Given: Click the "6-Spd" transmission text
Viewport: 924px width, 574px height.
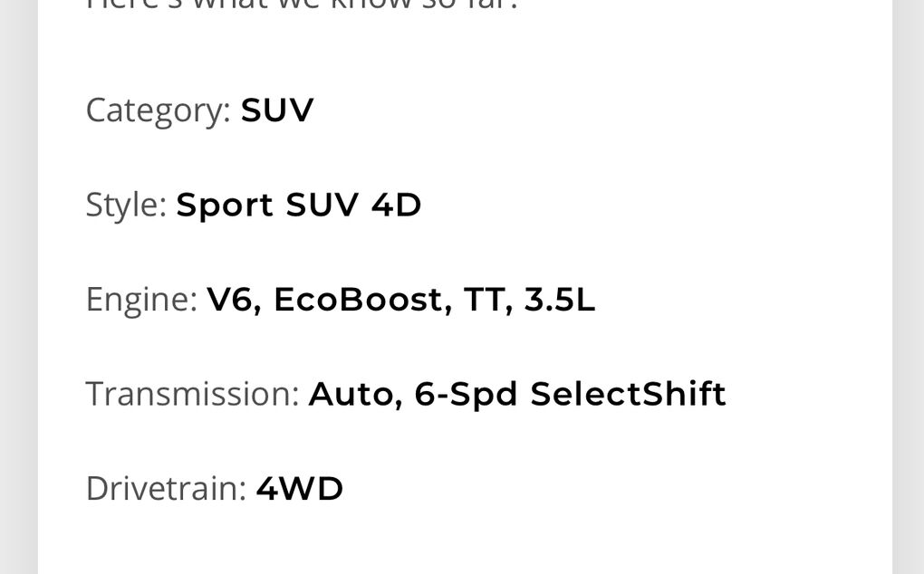Looking at the screenshot, I should [467, 395].
